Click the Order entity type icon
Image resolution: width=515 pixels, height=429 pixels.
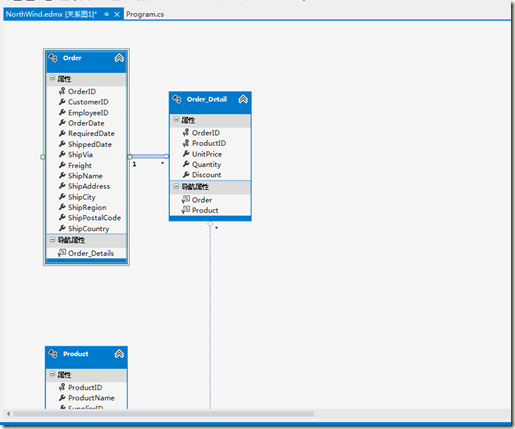(53, 58)
